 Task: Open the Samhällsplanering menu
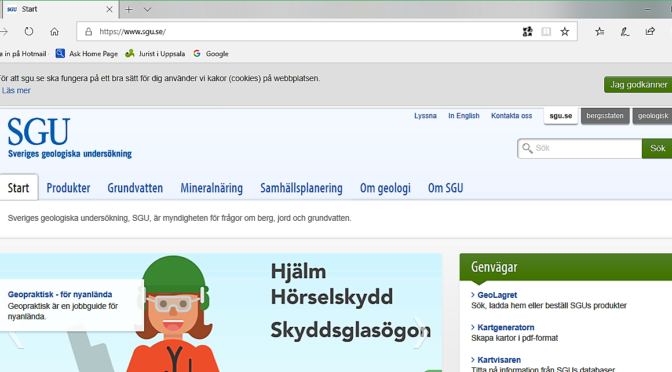click(301, 188)
